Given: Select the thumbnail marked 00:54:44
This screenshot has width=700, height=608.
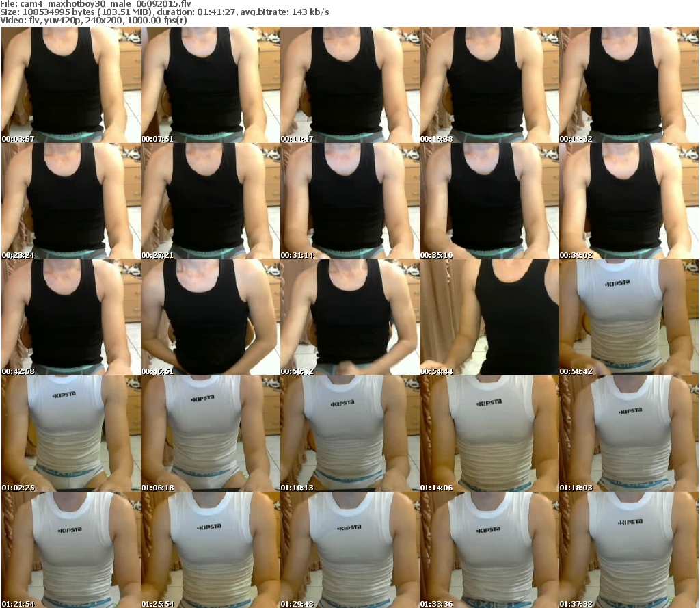Looking at the screenshot, I should [489, 317].
